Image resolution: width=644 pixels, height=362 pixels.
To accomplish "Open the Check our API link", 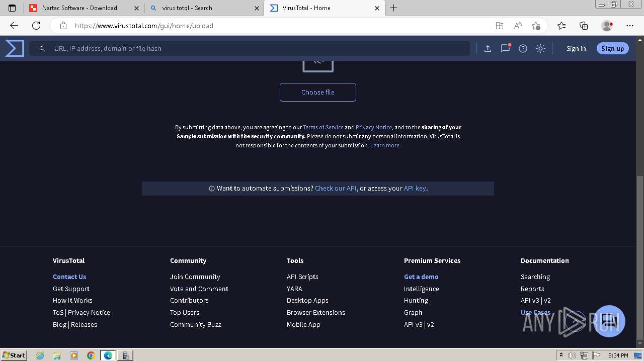I will (x=336, y=188).
